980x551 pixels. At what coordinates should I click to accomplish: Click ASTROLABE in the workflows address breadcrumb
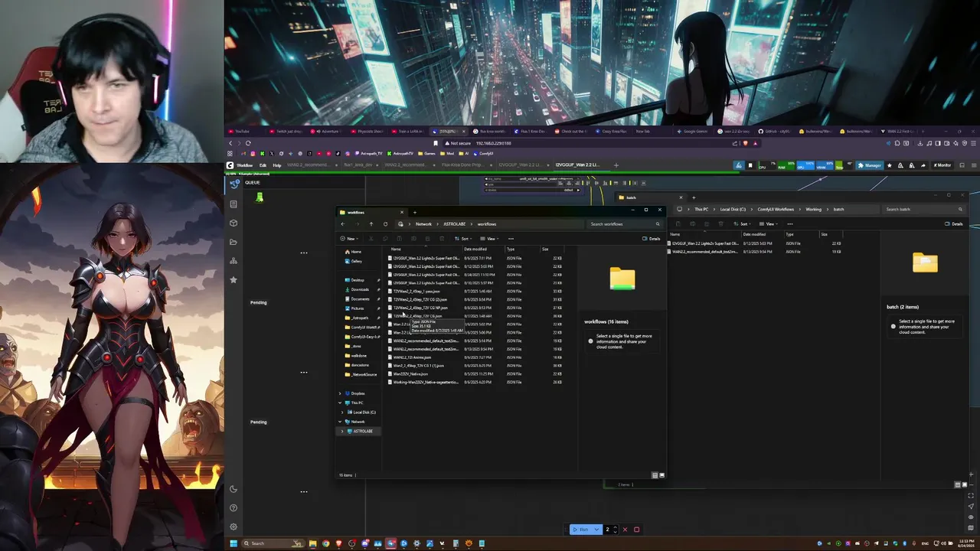click(454, 224)
